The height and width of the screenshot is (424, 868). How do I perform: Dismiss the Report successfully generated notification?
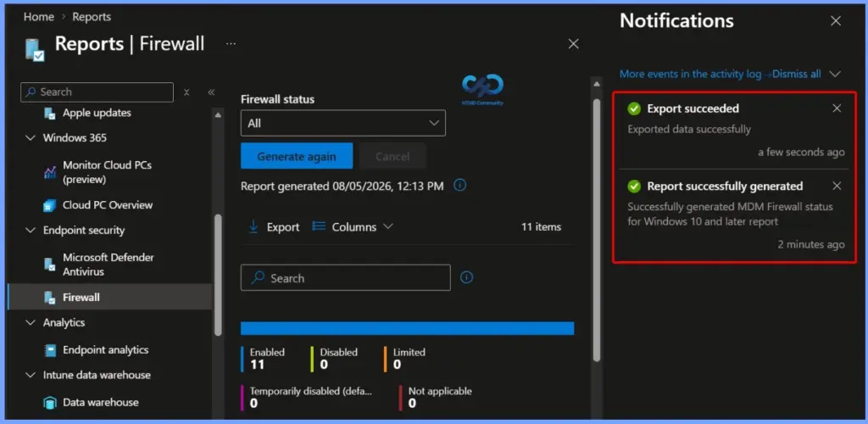[837, 186]
